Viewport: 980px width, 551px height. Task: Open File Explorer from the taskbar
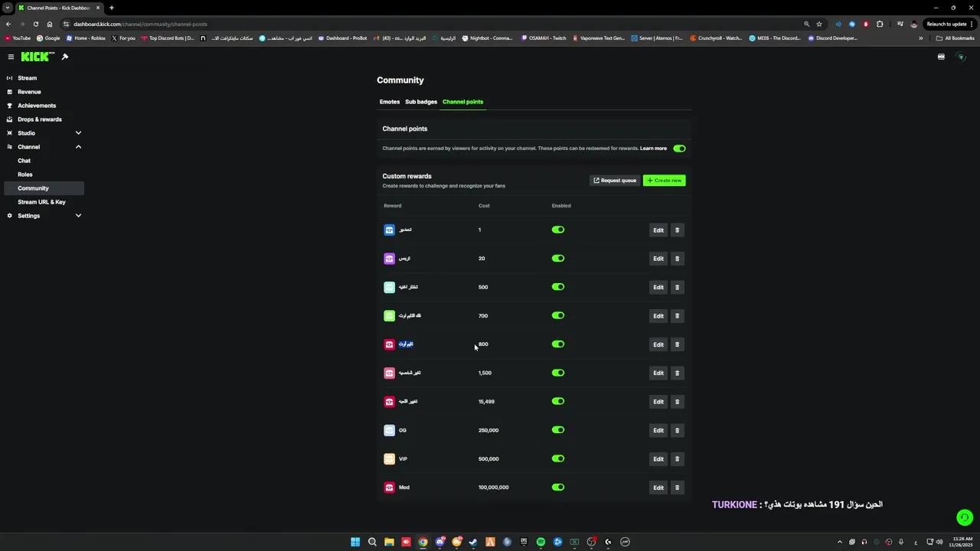click(x=389, y=542)
